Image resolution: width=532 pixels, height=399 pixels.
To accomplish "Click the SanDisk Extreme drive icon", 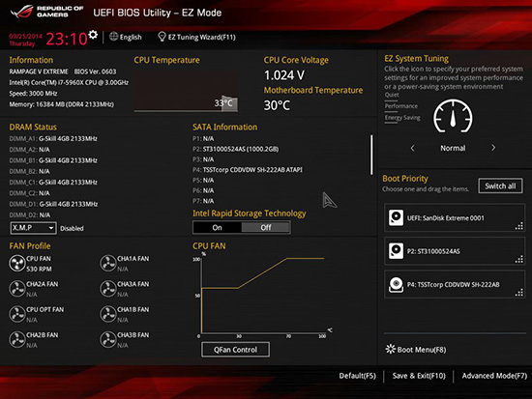I will pos(396,217).
